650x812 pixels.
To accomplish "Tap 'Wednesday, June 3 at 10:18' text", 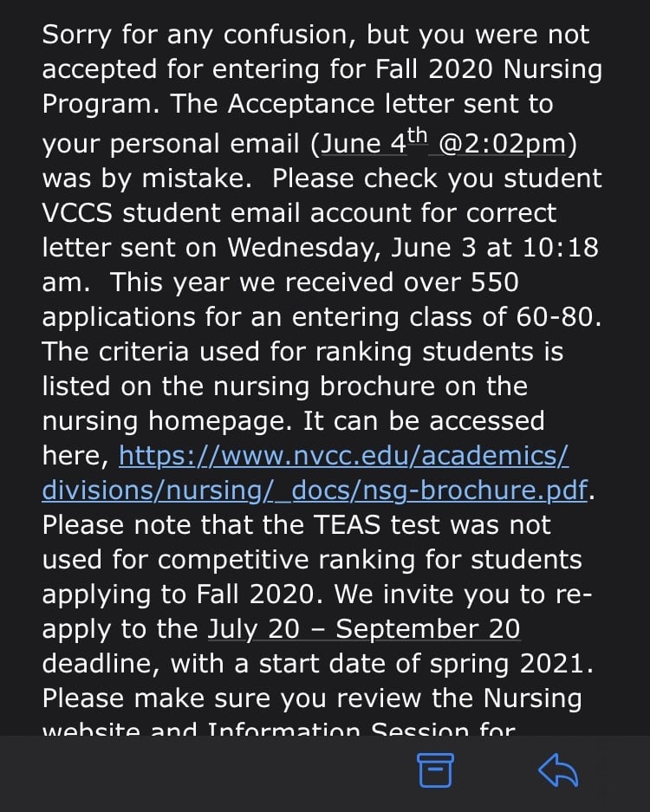I will point(413,248).
